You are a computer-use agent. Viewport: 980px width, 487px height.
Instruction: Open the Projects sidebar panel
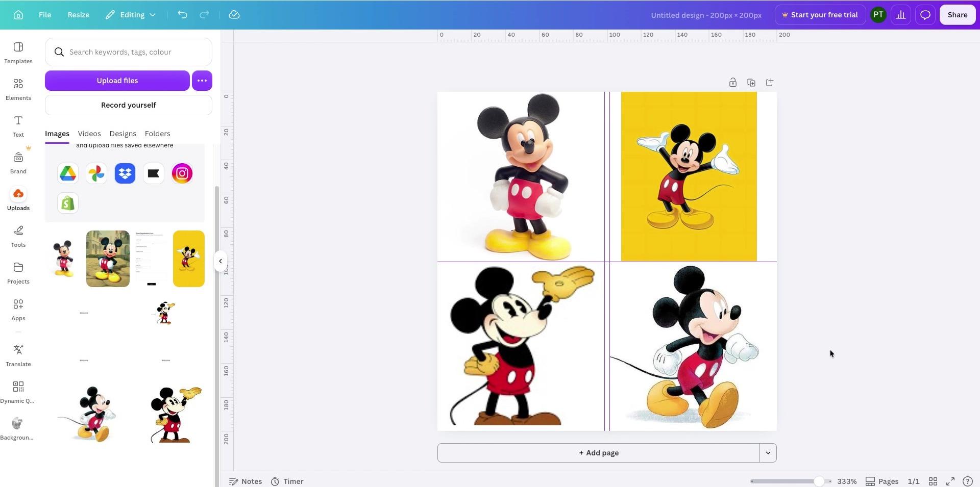pyautogui.click(x=18, y=273)
